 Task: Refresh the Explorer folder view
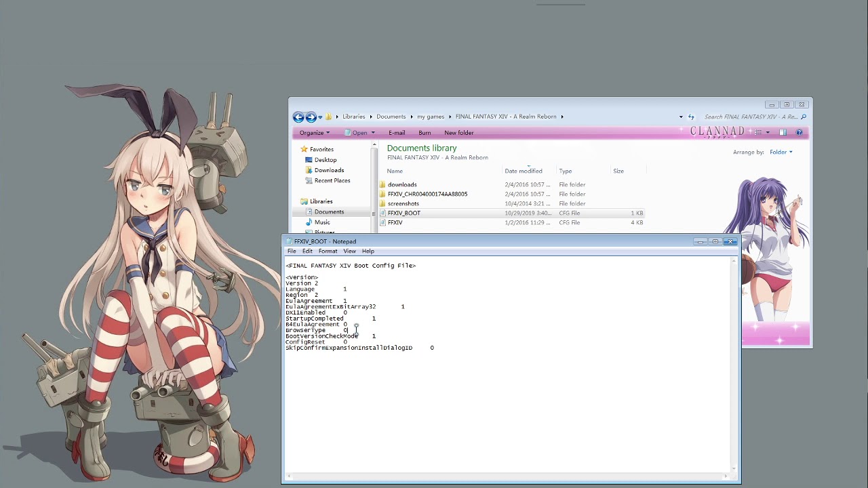click(x=691, y=117)
